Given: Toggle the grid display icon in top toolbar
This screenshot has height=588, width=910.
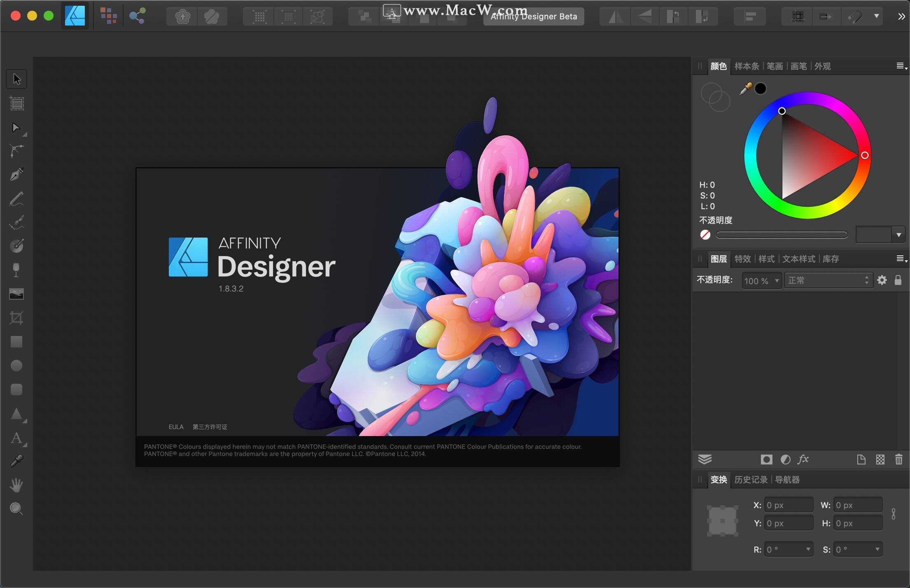Looking at the screenshot, I should tap(797, 16).
